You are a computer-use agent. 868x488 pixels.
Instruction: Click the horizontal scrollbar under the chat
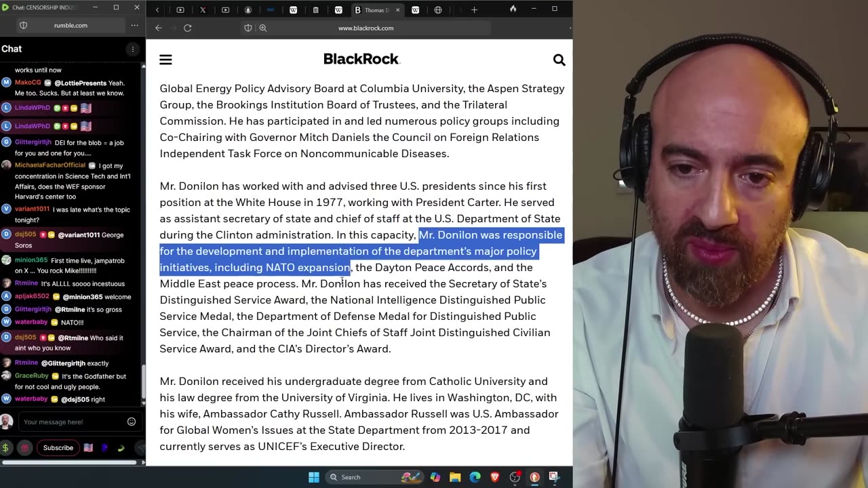70,463
